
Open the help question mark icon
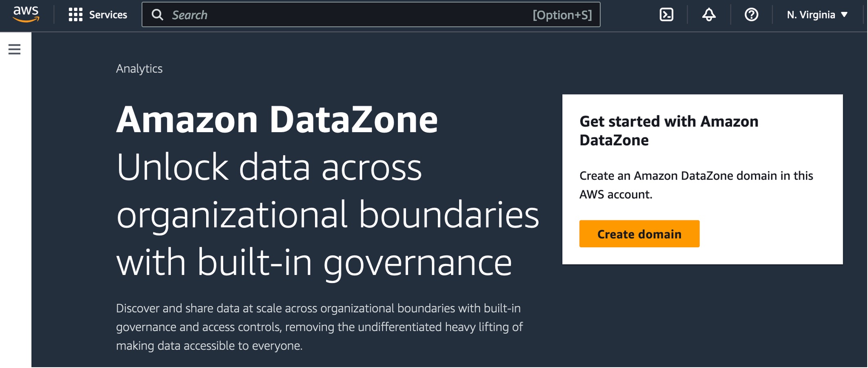[x=751, y=15]
